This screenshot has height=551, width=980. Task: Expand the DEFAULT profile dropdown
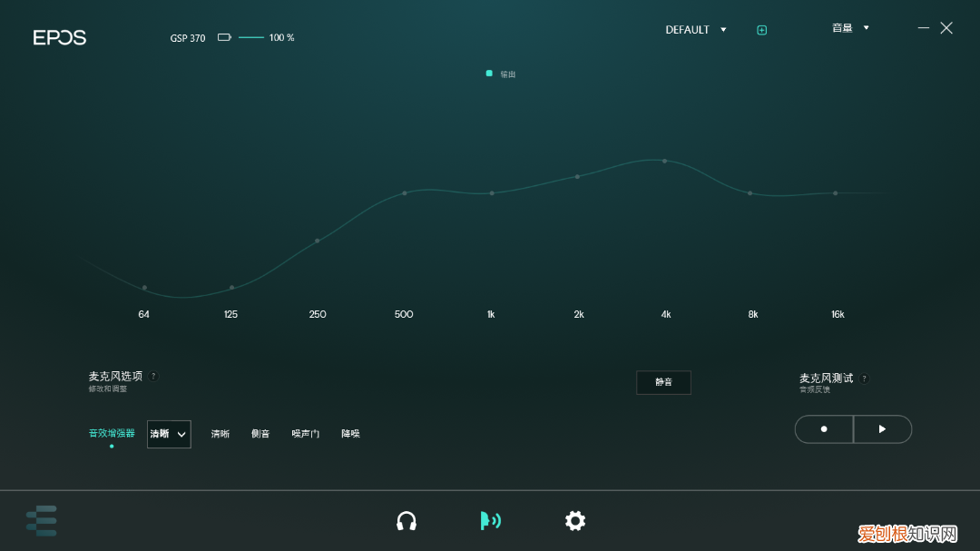(696, 29)
